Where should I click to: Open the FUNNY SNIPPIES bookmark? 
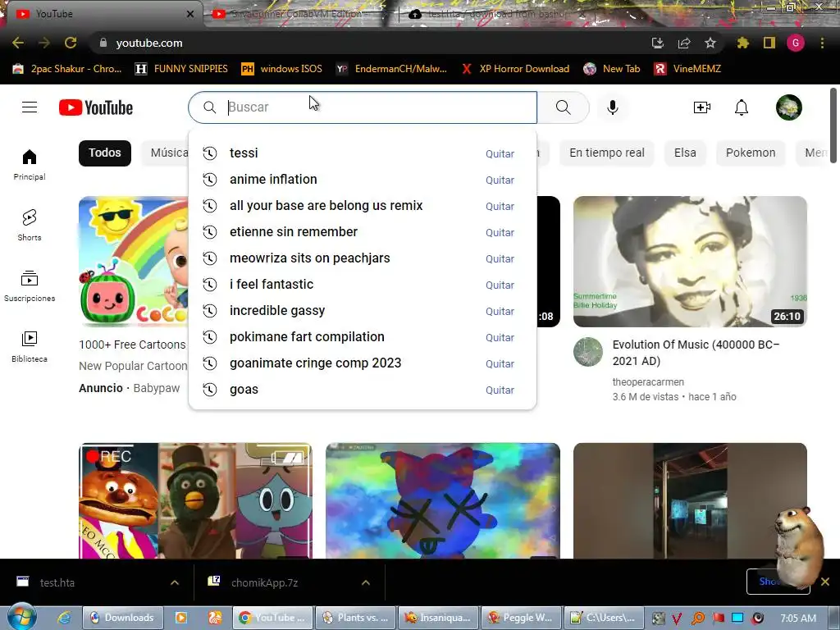tap(181, 69)
